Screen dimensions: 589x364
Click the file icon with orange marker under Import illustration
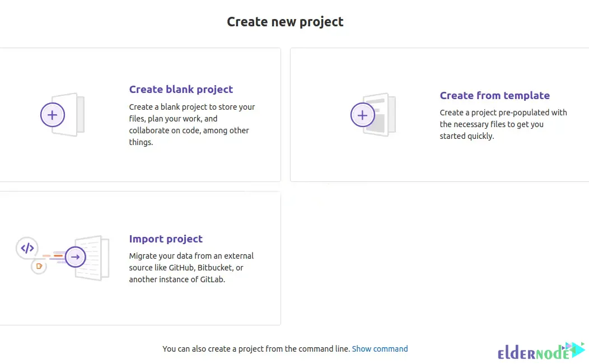point(39,267)
